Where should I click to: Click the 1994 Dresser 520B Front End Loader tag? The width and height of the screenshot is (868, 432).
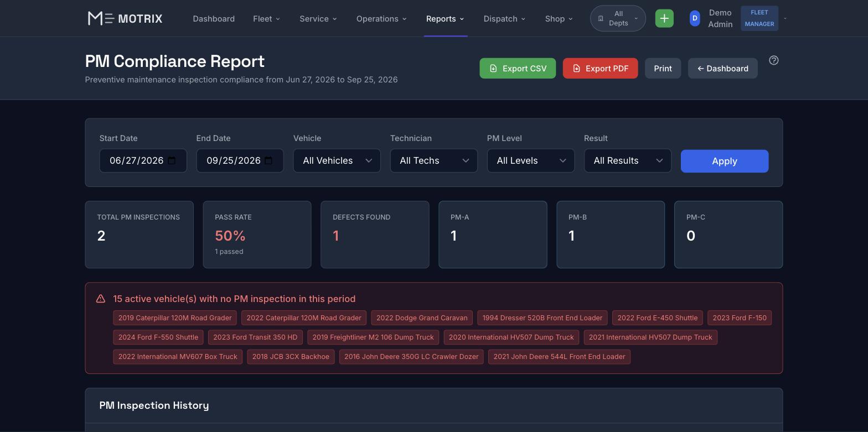pos(542,318)
